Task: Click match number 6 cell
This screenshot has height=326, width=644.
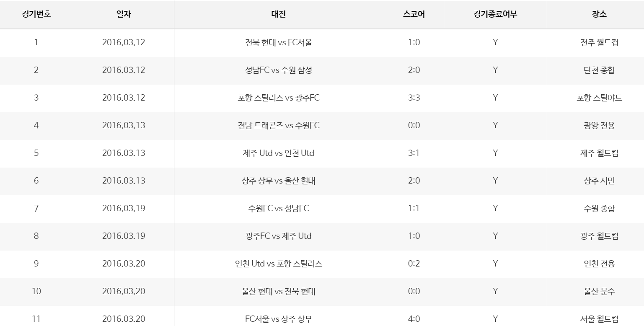Action: (x=36, y=181)
